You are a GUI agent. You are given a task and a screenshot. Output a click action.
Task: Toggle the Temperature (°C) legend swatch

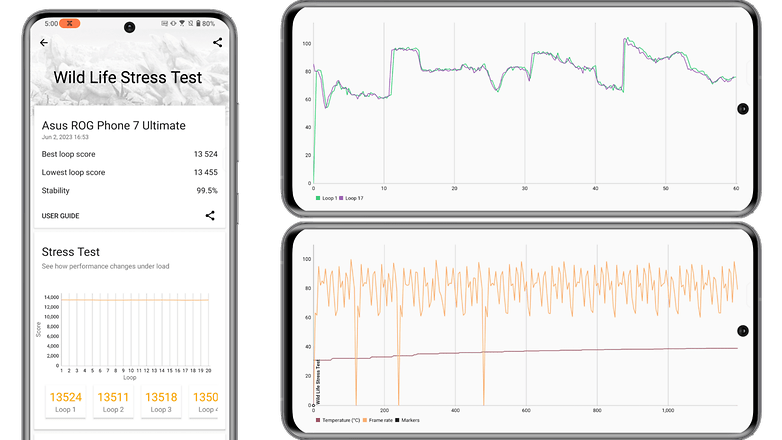(x=318, y=420)
